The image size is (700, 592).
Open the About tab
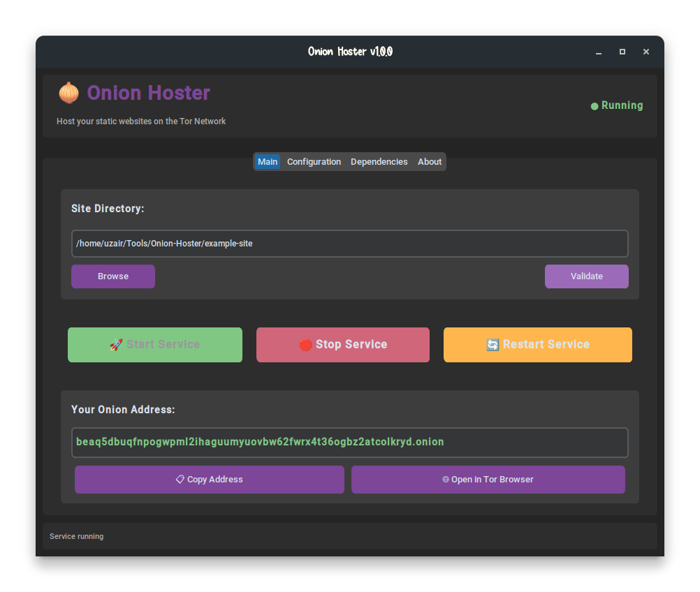430,161
